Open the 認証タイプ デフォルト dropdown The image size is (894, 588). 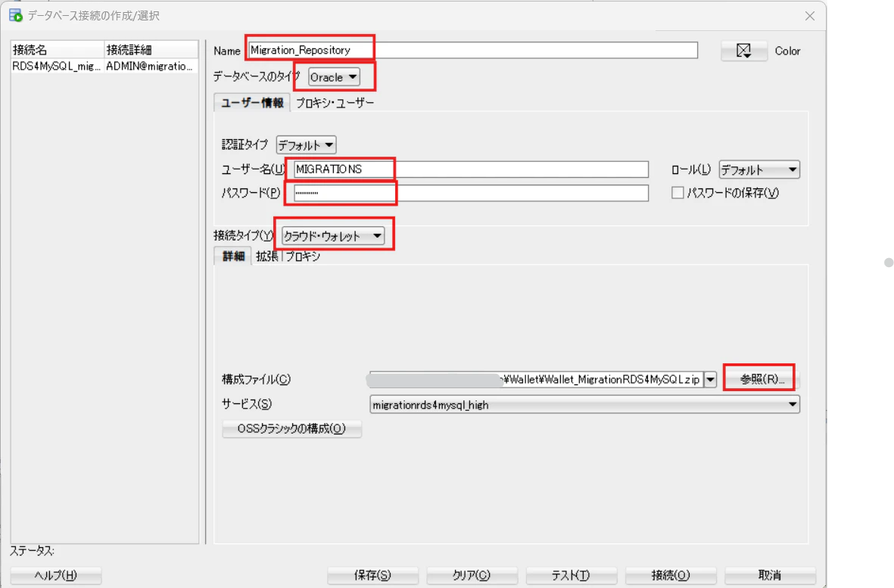(x=306, y=145)
